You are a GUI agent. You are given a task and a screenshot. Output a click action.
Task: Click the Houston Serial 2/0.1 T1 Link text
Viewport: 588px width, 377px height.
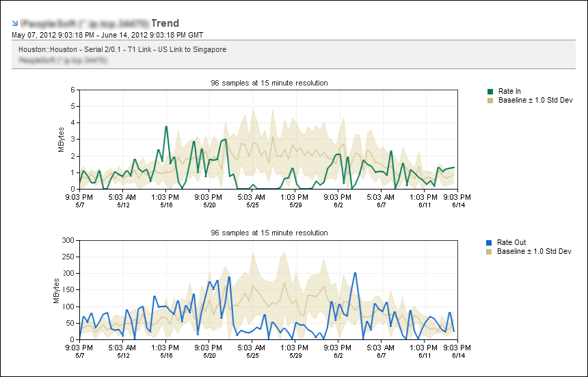(122, 49)
